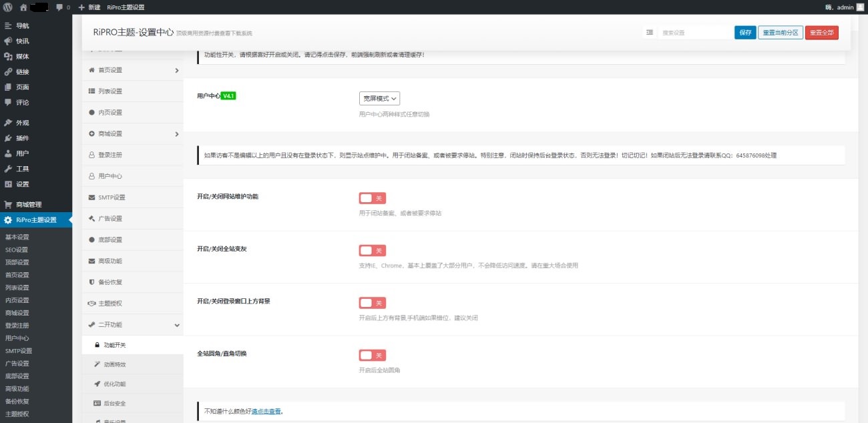Click the 用户中心 user icon in the settings panel
This screenshot has width=868, height=423.
(91, 176)
